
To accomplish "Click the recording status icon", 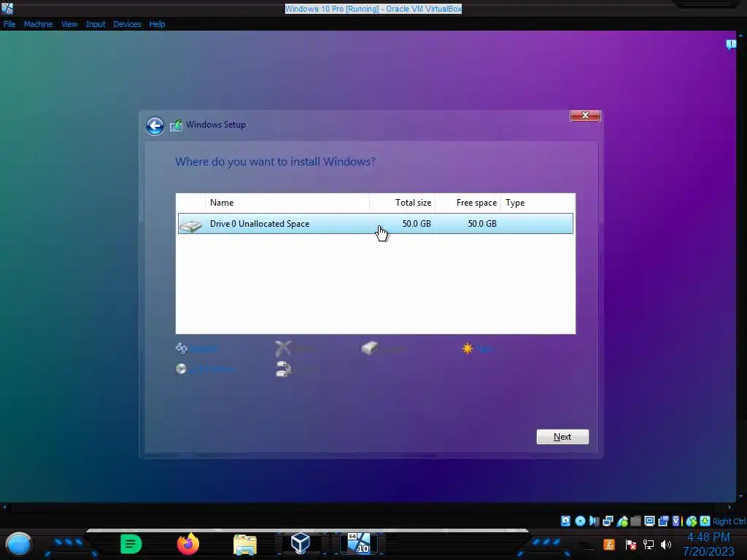I will pyautogui.click(x=663, y=521).
